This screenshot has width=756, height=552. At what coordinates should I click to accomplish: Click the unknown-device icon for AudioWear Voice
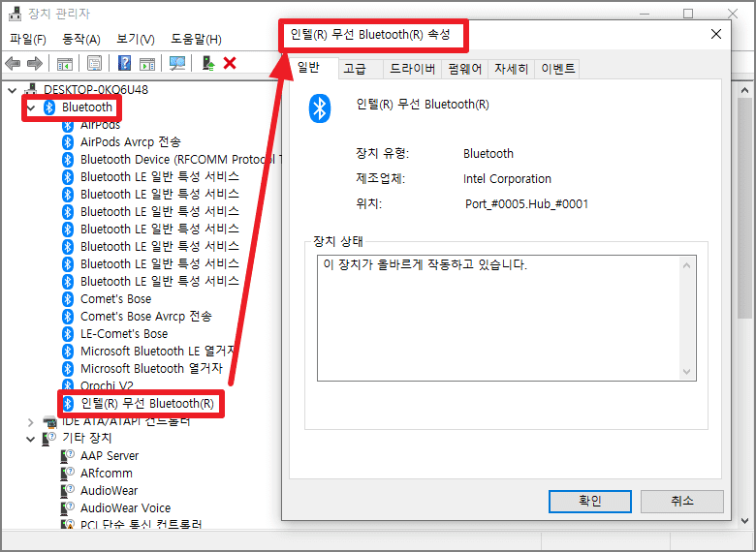click(68, 507)
